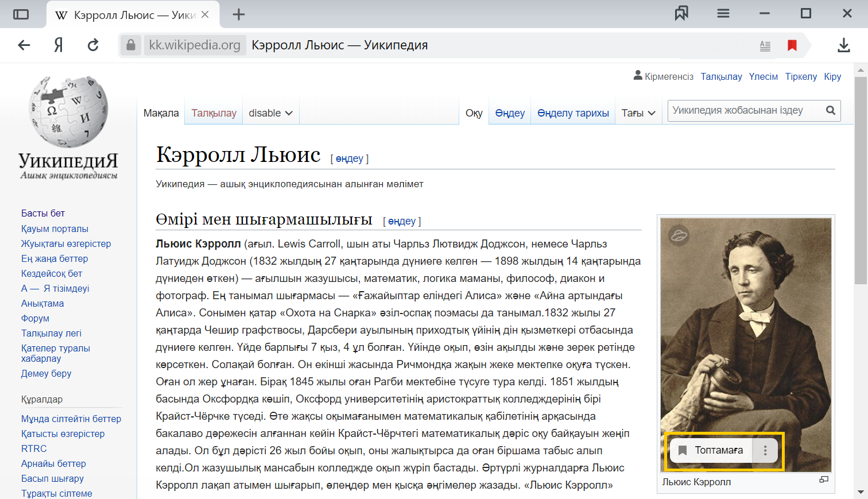Open Мұнда сілтейтін беттер link
Image resolution: width=868 pixels, height=499 pixels.
(x=71, y=419)
